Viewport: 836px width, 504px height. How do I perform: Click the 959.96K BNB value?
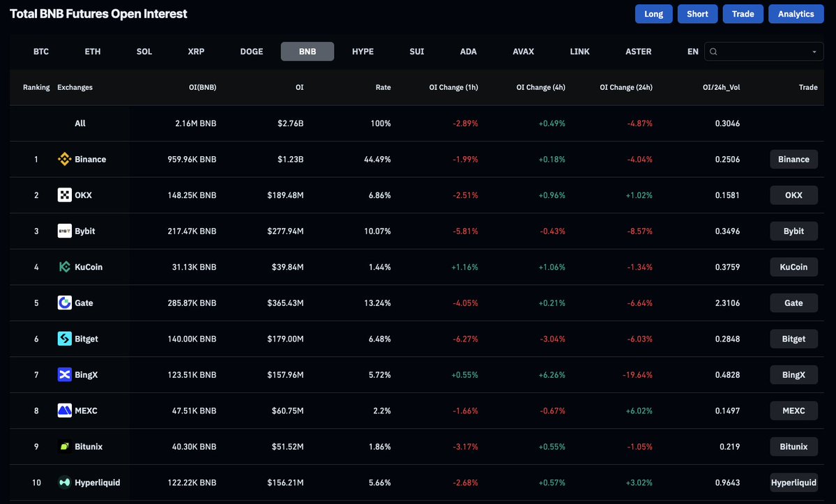(x=192, y=160)
